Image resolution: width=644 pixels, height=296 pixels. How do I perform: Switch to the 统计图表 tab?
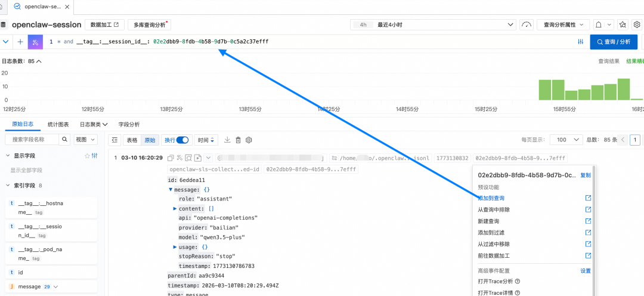(58, 124)
